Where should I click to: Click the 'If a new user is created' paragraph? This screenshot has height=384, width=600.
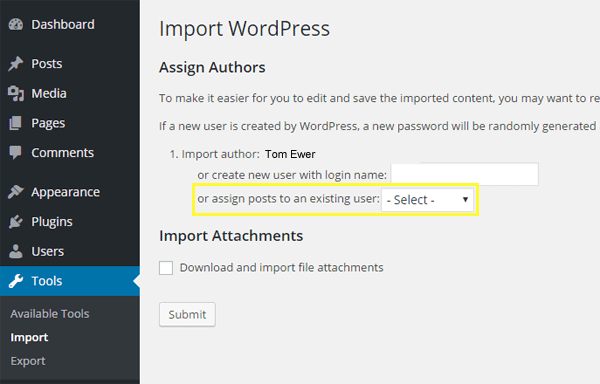click(378, 126)
